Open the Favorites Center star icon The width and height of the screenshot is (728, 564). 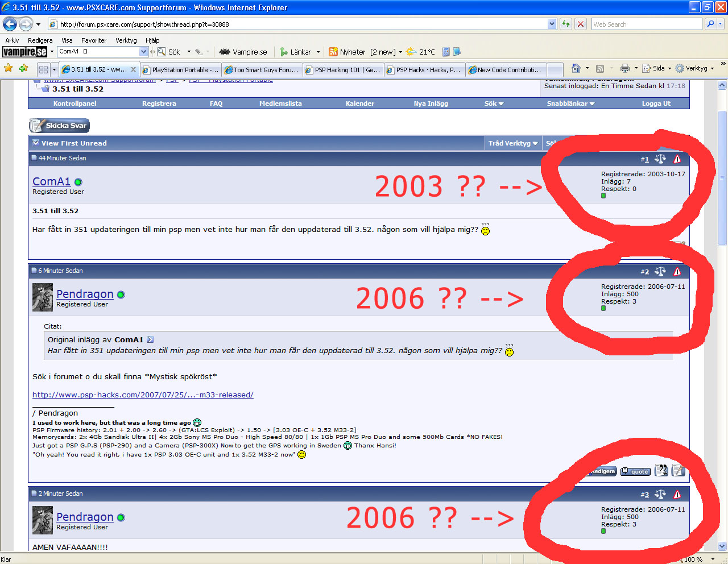click(9, 69)
